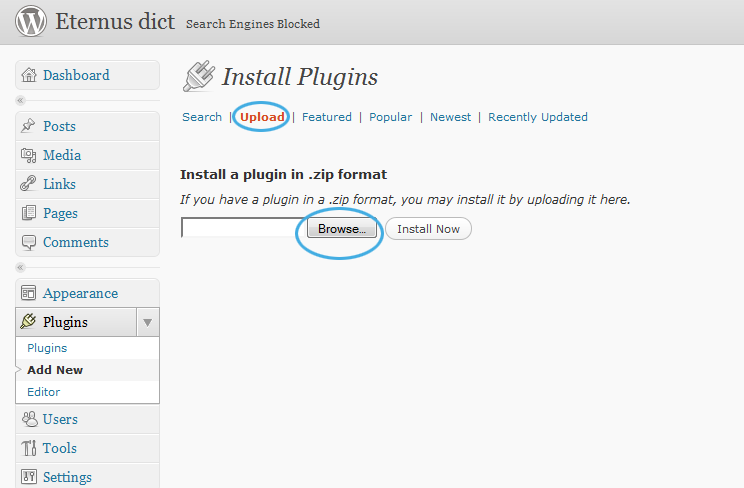Image resolution: width=744 pixels, height=488 pixels.
Task: Click the Settings sliders icon
Action: (x=28, y=477)
